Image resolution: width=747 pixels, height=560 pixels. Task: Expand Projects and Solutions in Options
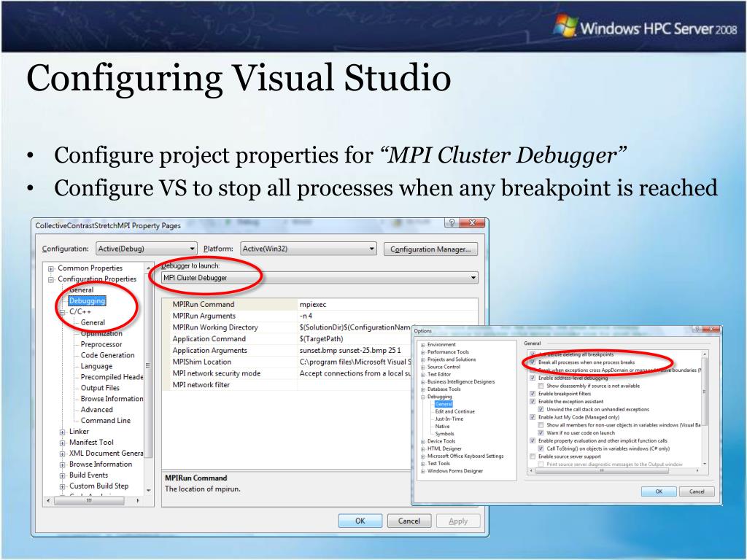click(423, 360)
